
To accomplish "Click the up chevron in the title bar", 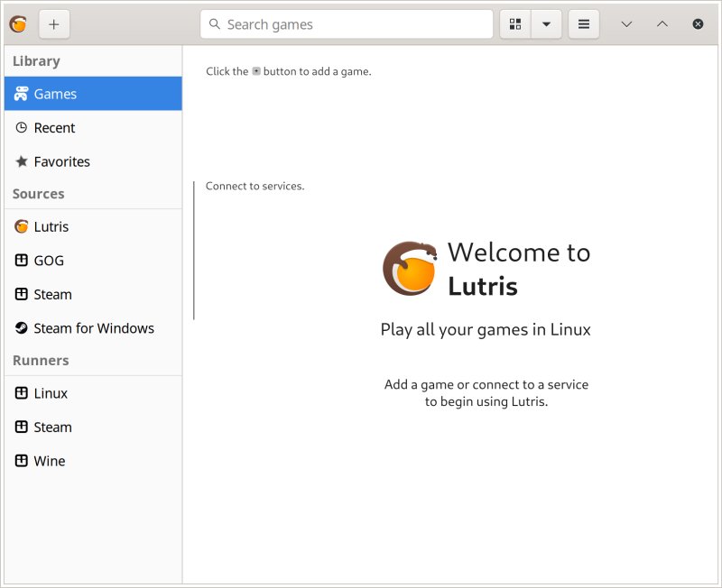I will point(662,24).
